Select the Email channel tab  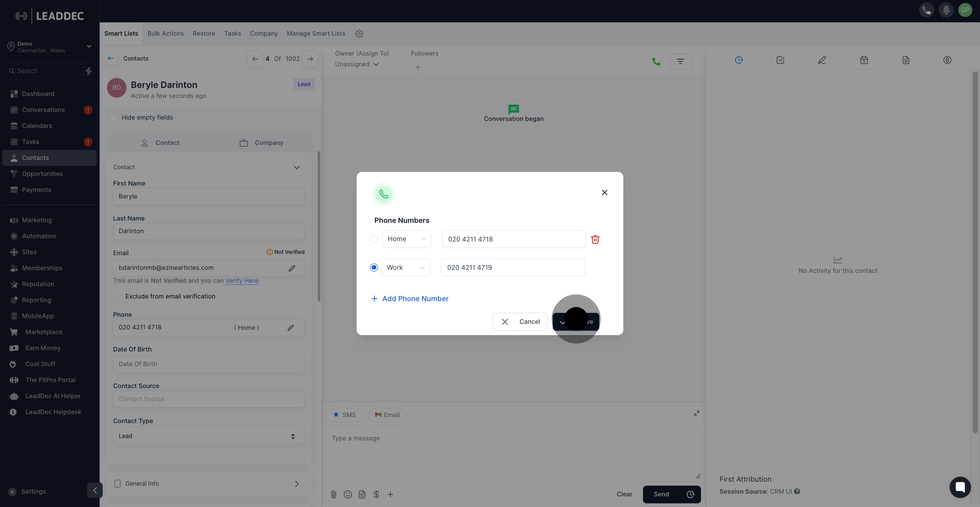pos(387,415)
